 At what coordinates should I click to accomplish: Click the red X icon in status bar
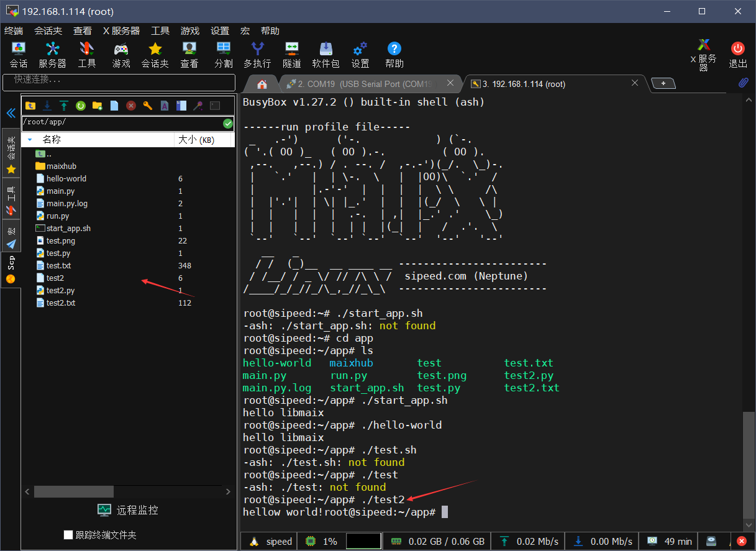(x=741, y=541)
